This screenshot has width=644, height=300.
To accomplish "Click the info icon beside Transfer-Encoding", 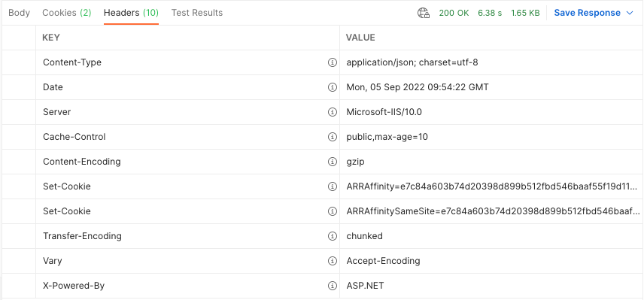I will click(x=333, y=236).
